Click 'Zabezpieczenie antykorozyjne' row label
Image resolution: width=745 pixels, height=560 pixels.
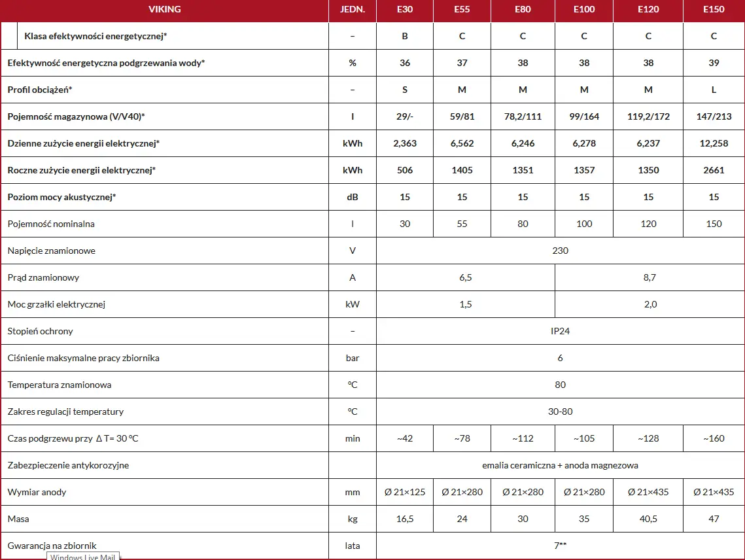68,466
